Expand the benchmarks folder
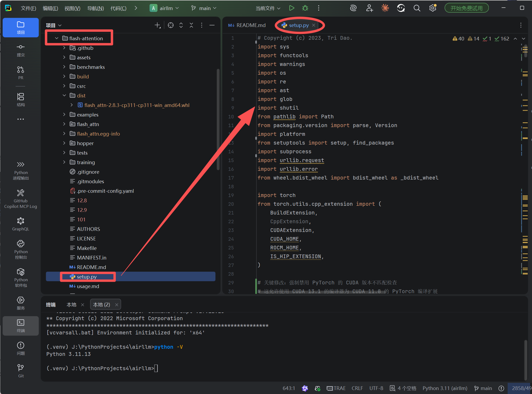 (64, 67)
